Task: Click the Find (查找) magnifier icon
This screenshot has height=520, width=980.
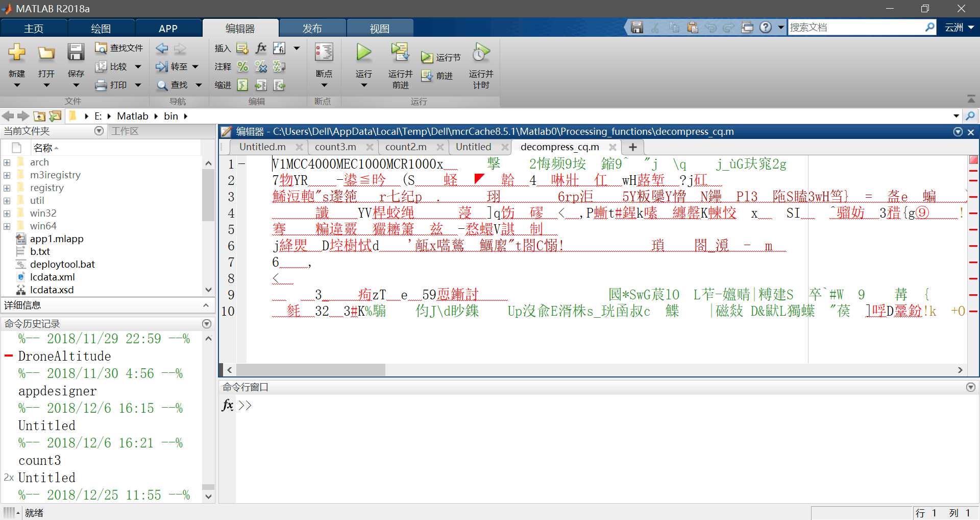Action: 162,85
